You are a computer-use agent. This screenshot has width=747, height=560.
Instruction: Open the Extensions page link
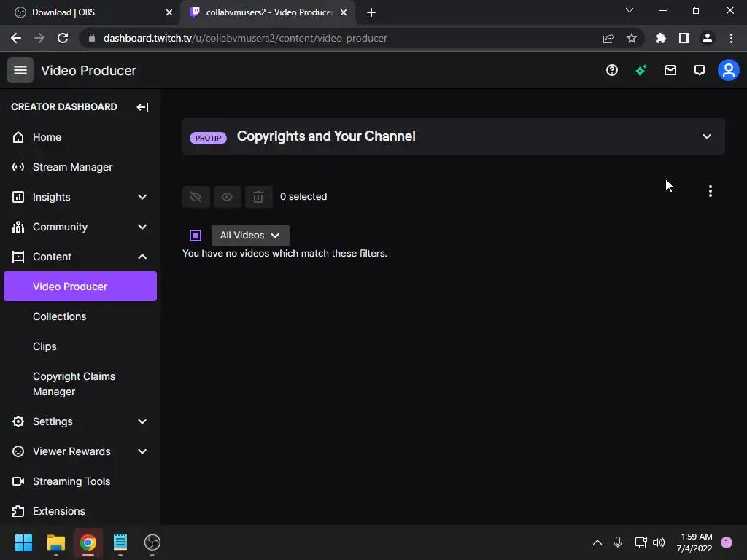[59, 511]
